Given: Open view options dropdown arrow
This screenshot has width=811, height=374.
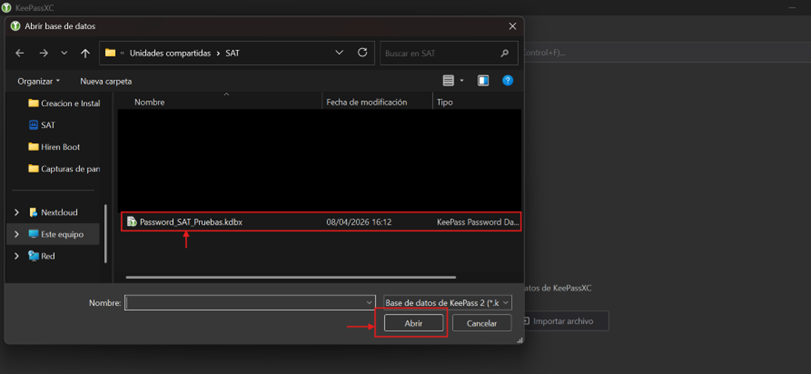Looking at the screenshot, I should 462,81.
